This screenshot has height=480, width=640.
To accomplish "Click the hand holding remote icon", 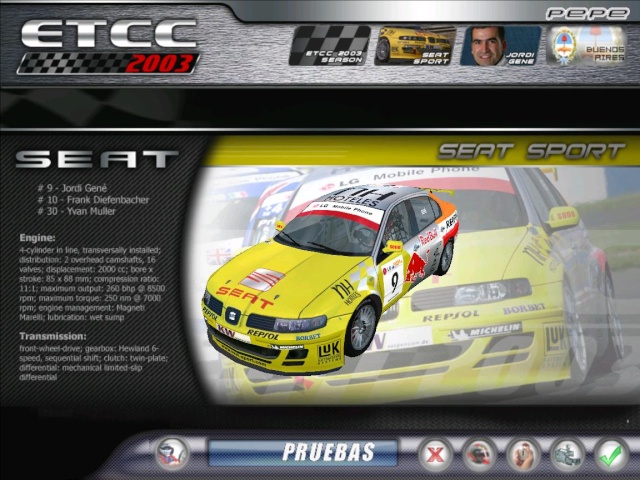I will (x=523, y=454).
